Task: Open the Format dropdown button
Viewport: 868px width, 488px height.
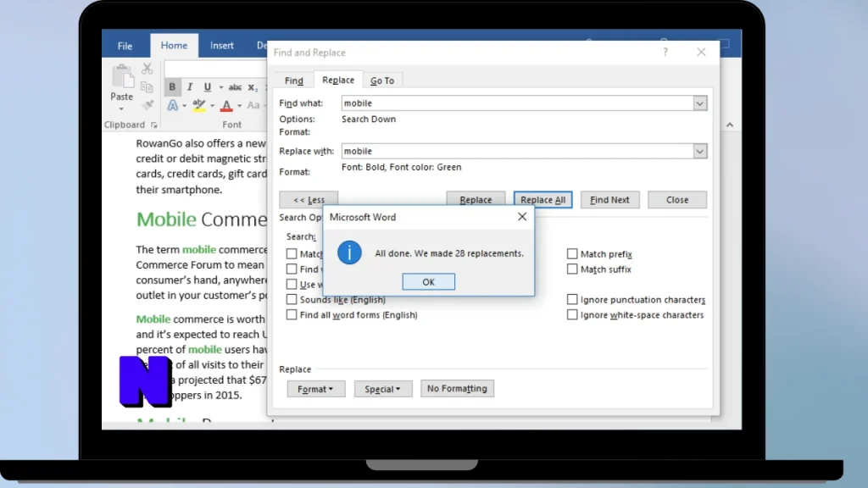Action: click(x=315, y=389)
